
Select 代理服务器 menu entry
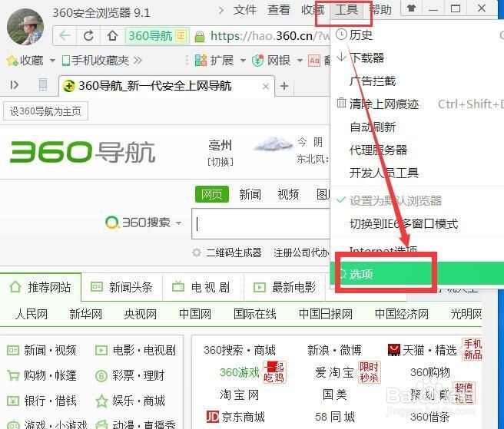pyautogui.click(x=378, y=150)
